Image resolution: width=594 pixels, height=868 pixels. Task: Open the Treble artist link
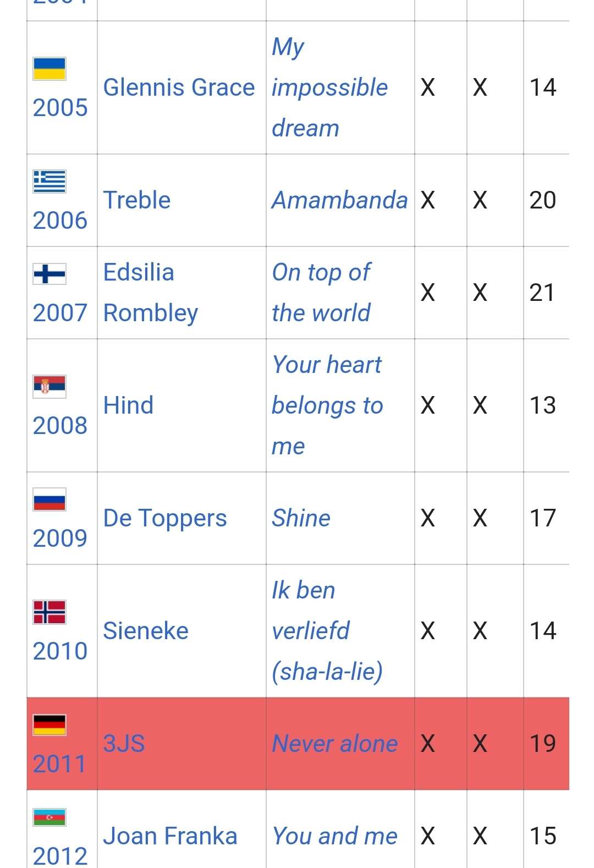[x=137, y=200]
